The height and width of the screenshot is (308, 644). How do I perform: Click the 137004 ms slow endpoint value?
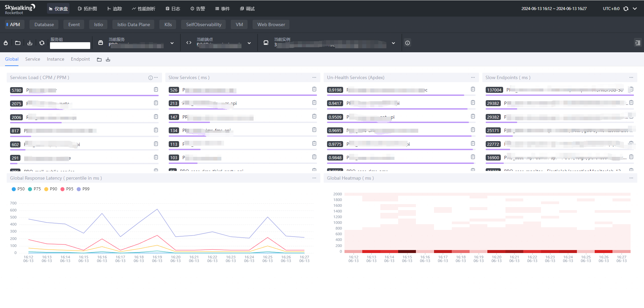click(x=494, y=90)
